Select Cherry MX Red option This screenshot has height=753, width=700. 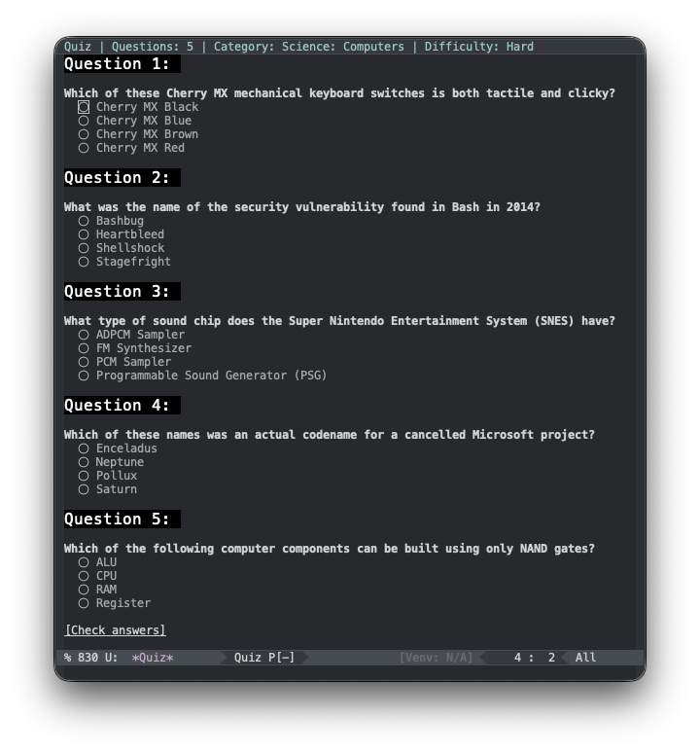pyautogui.click(x=84, y=148)
